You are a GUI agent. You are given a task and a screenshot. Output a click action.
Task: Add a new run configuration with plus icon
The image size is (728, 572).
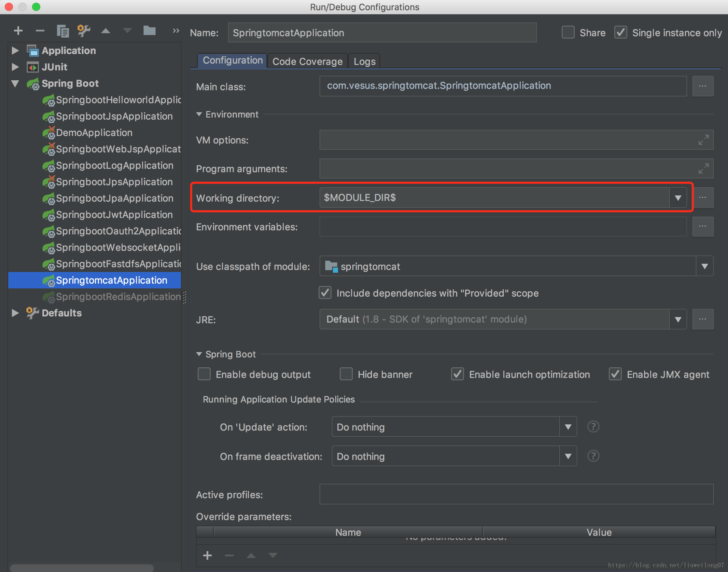point(18,31)
